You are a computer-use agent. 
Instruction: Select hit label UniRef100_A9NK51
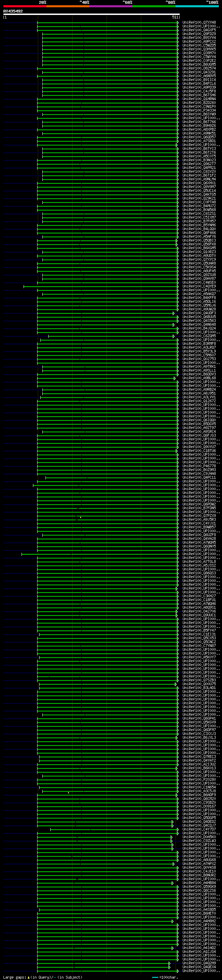point(199,133)
